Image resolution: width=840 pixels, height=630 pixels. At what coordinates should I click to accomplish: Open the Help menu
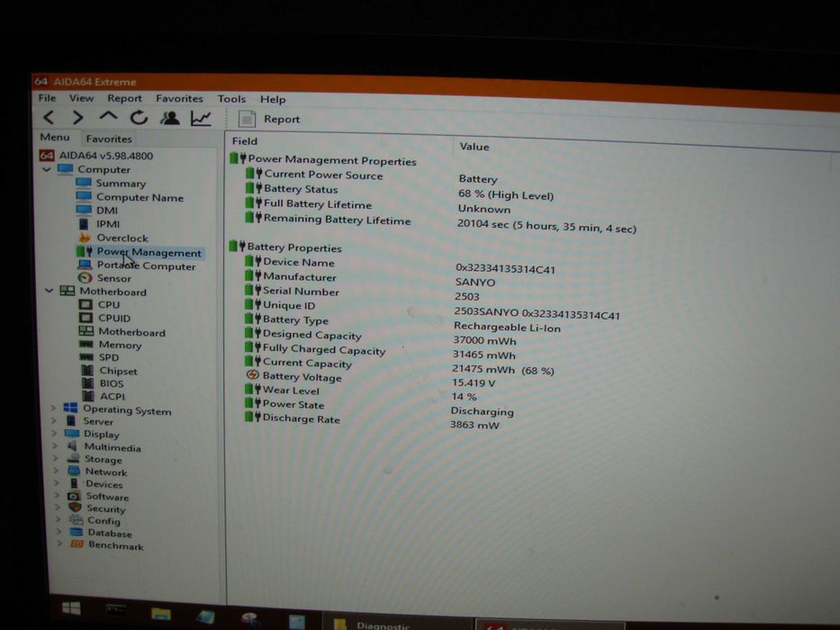coord(273,100)
